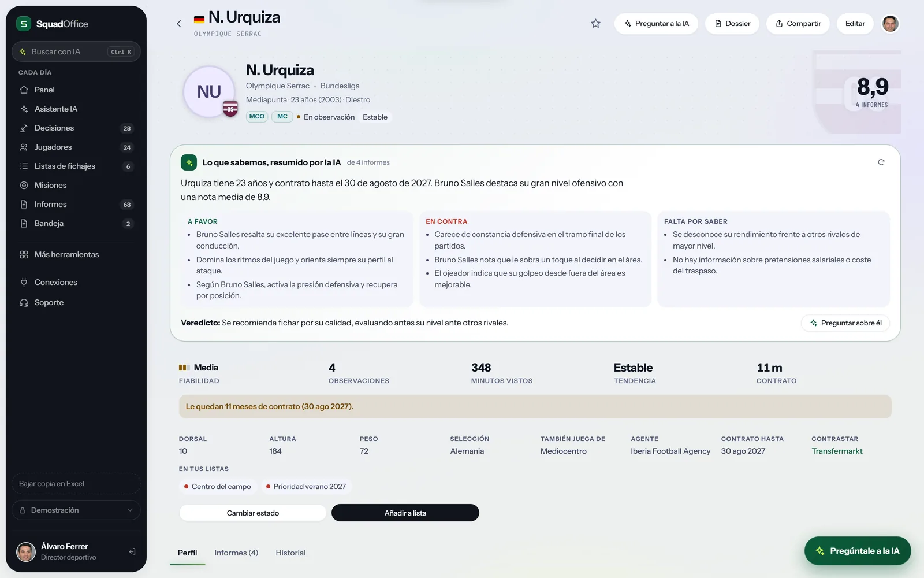Click the MC position badge
This screenshot has width=924, height=578.
click(282, 117)
